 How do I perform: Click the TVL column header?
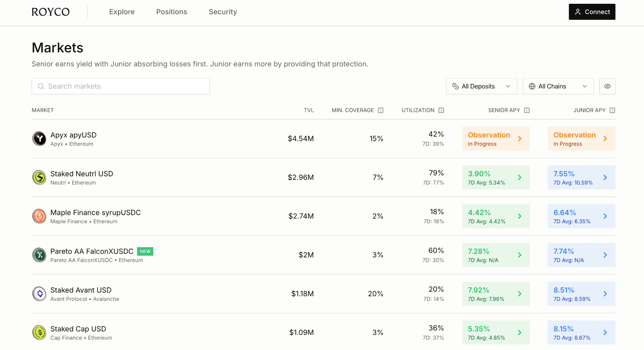pos(309,110)
